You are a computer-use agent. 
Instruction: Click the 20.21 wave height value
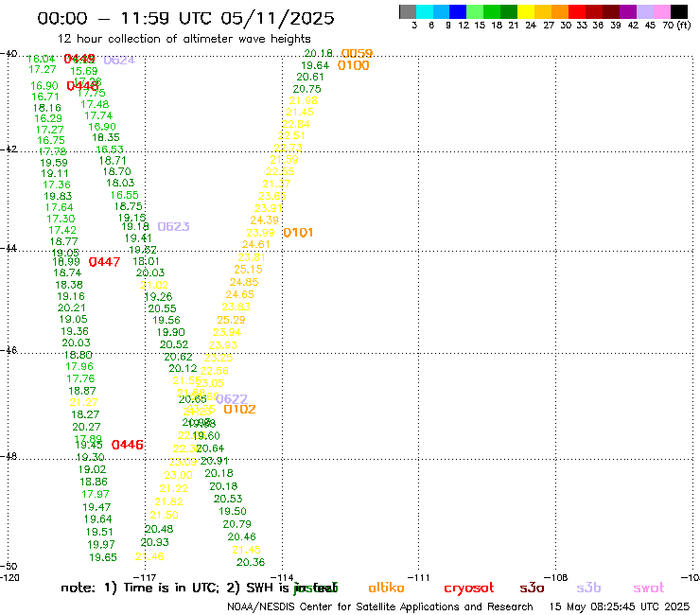pos(72,308)
